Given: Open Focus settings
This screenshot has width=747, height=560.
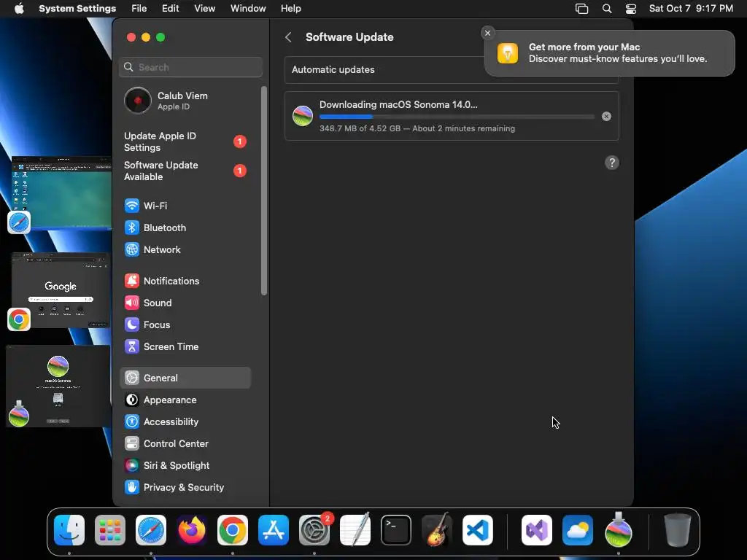Looking at the screenshot, I should [x=185, y=324].
